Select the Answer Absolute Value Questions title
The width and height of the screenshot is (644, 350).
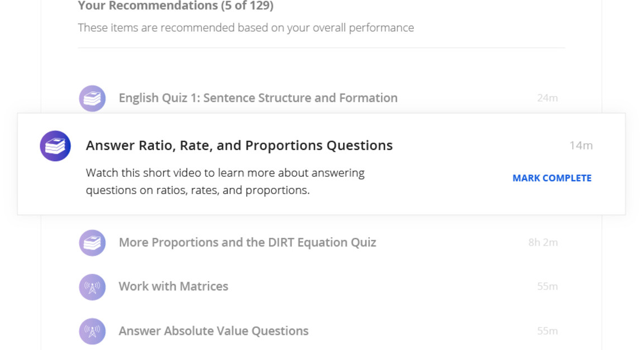click(x=214, y=331)
